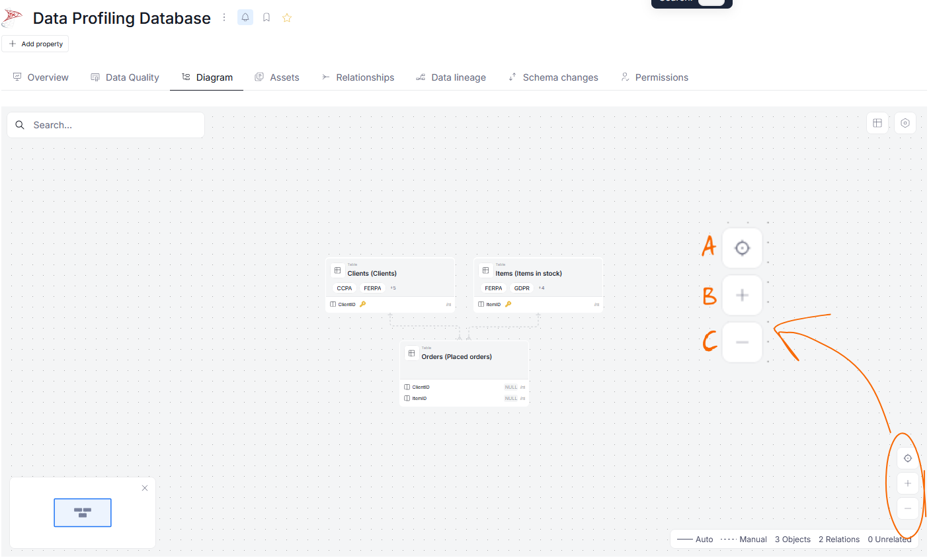Click the 0 Unrelated count
933x560 pixels.
pyautogui.click(x=889, y=540)
